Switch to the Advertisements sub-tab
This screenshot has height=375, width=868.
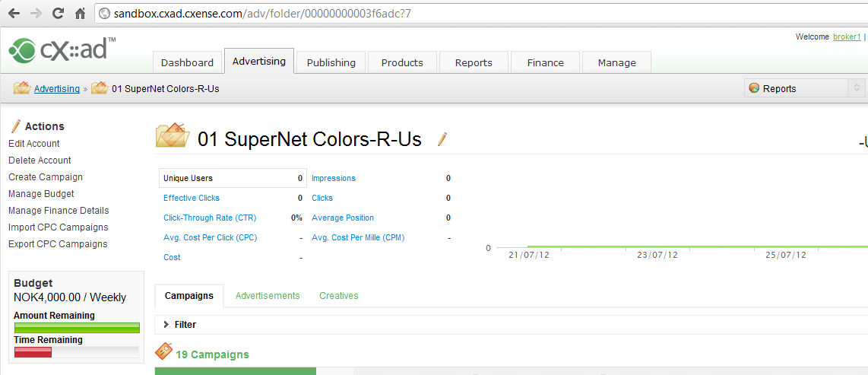[268, 296]
